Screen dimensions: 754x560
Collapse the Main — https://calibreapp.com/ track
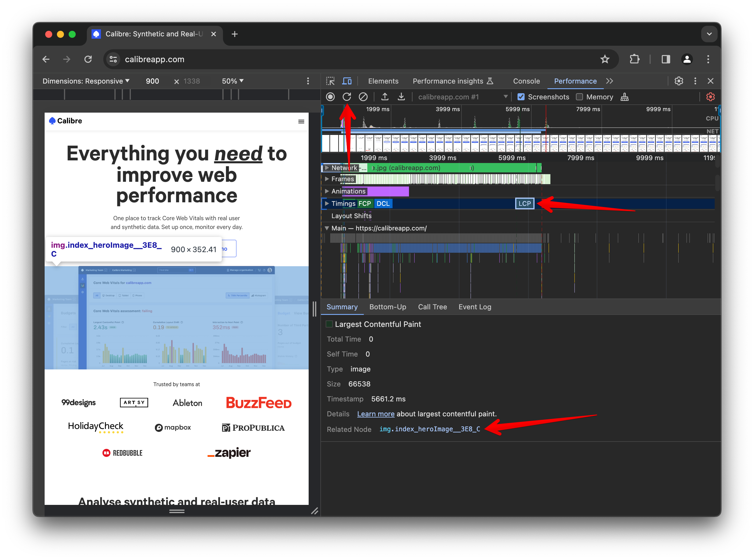point(327,228)
